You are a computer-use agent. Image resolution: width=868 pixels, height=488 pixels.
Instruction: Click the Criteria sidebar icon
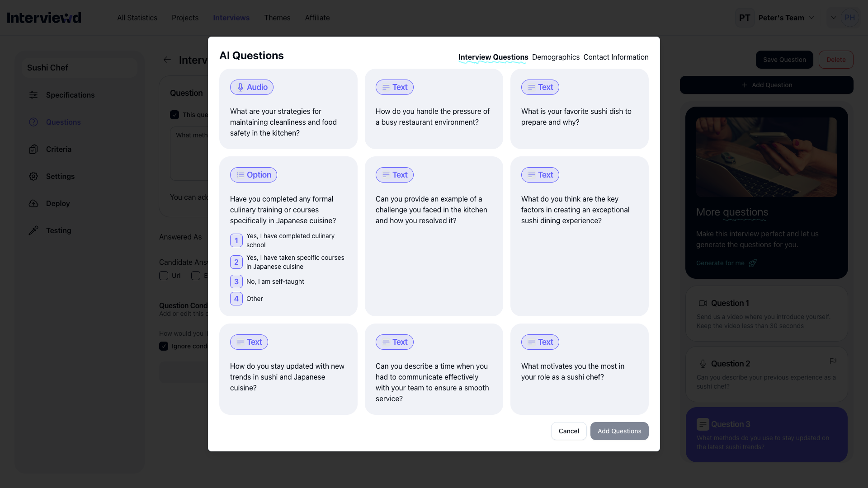(x=33, y=149)
